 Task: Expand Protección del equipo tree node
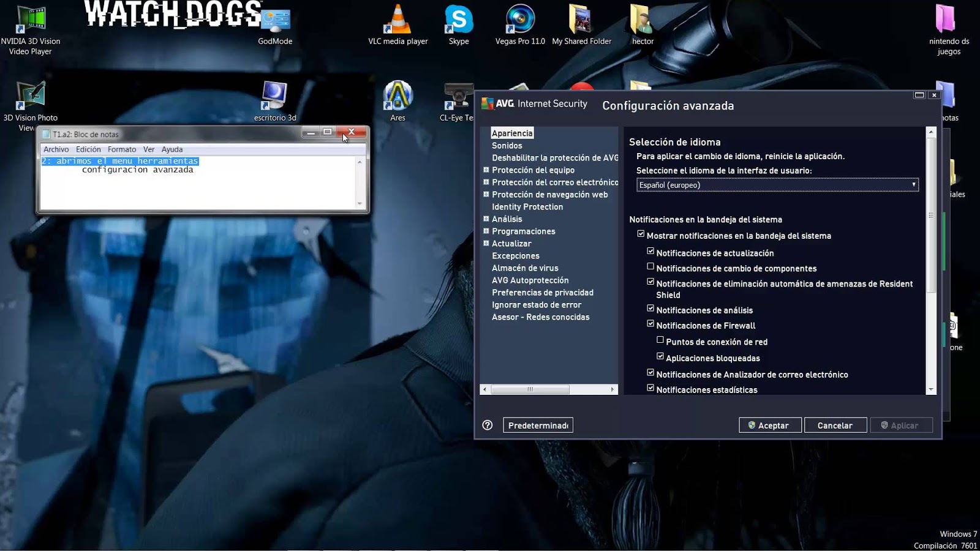tap(486, 170)
